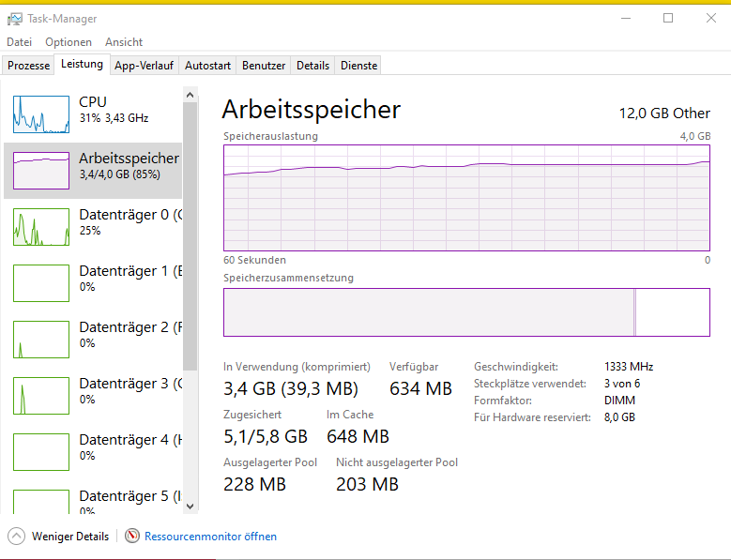Click the Ressourcenmonitor icon
The width and height of the screenshot is (731, 560).
pyautogui.click(x=132, y=537)
